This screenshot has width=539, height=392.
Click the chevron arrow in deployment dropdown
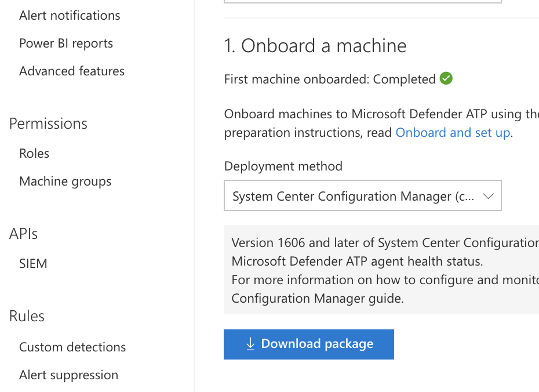pyautogui.click(x=488, y=196)
